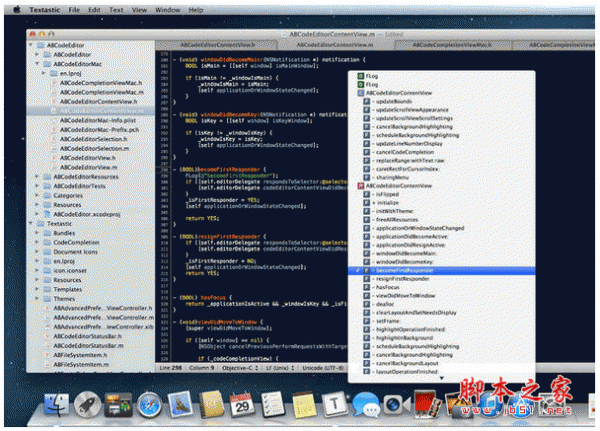Open Finder from the Dock
The height and width of the screenshot is (431, 600).
pos(56,404)
